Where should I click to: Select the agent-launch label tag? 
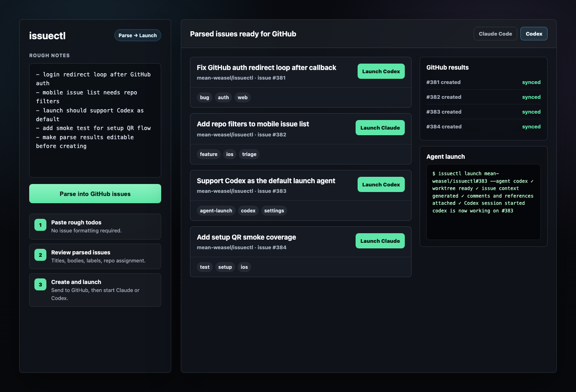[216, 210]
